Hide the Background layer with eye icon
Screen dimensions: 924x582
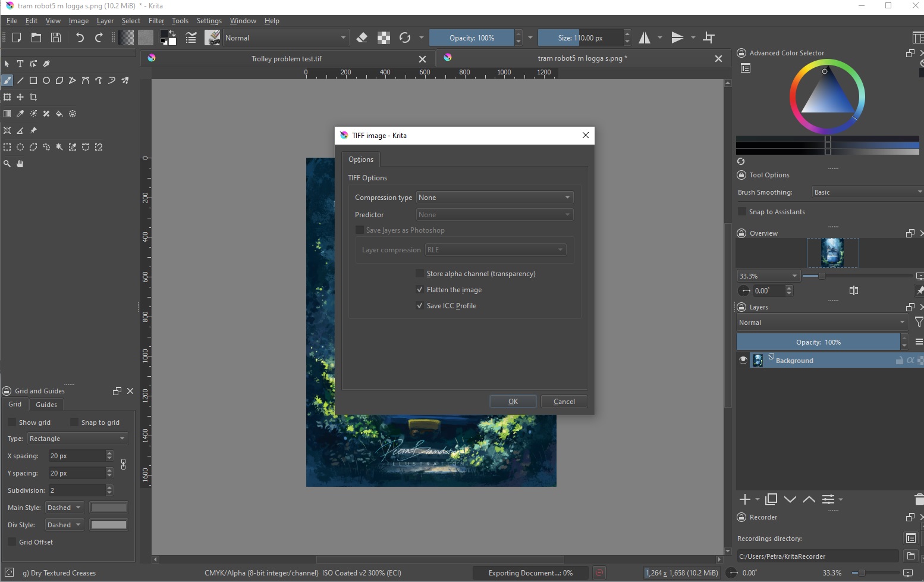743,361
